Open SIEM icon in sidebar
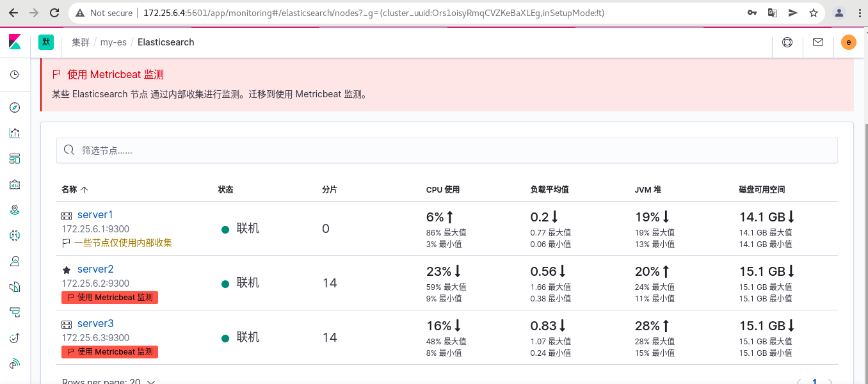Image resolution: width=868 pixels, height=384 pixels. point(15,364)
